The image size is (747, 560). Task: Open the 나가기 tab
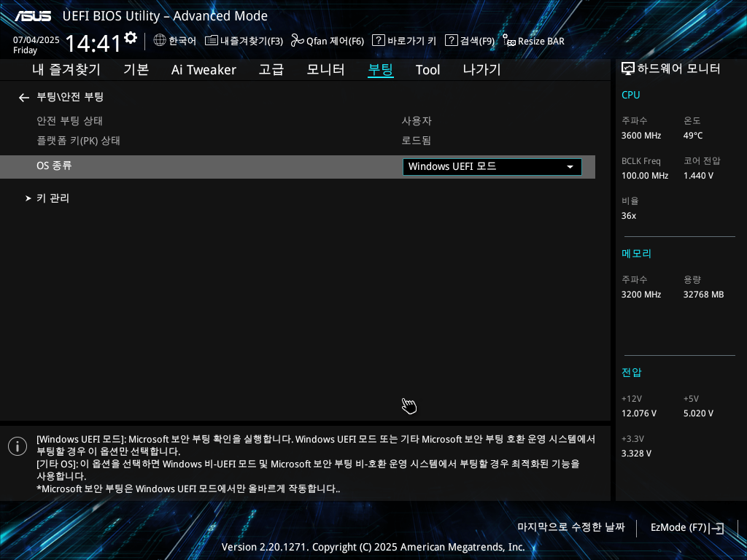click(481, 70)
